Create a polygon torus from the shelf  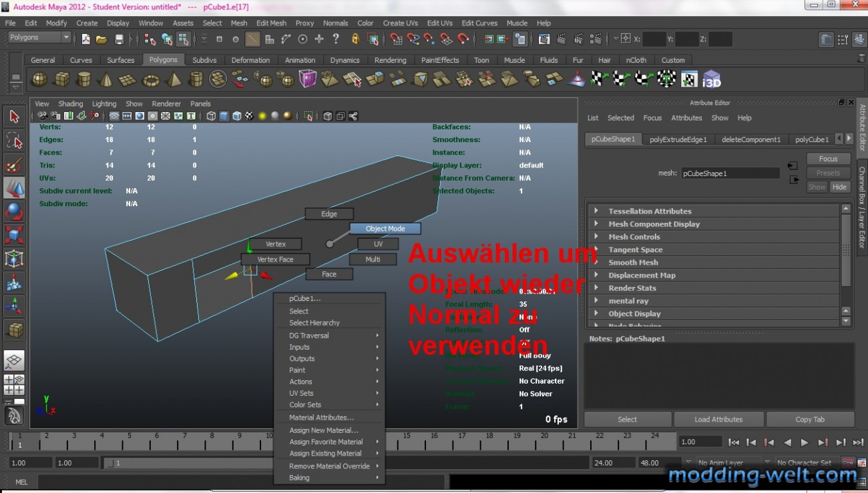tap(152, 80)
